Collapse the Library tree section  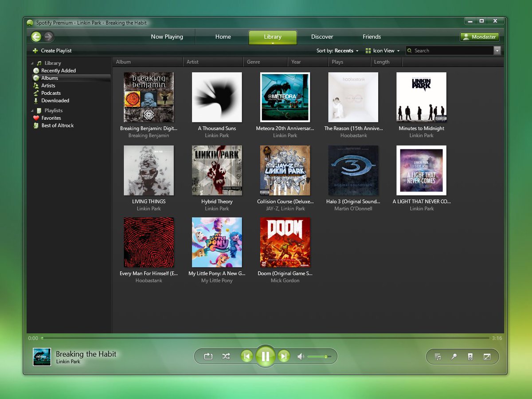click(32, 63)
